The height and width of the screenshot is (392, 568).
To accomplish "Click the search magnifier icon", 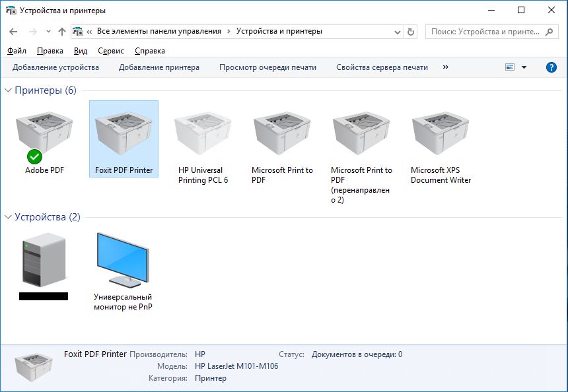I will pyautogui.click(x=549, y=32).
